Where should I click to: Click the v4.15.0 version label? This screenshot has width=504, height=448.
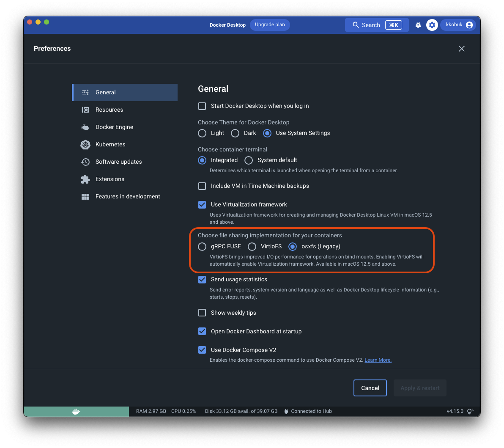pos(455,411)
